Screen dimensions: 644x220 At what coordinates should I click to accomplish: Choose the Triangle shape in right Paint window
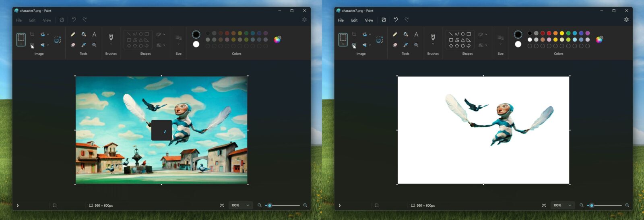[x=463, y=40]
